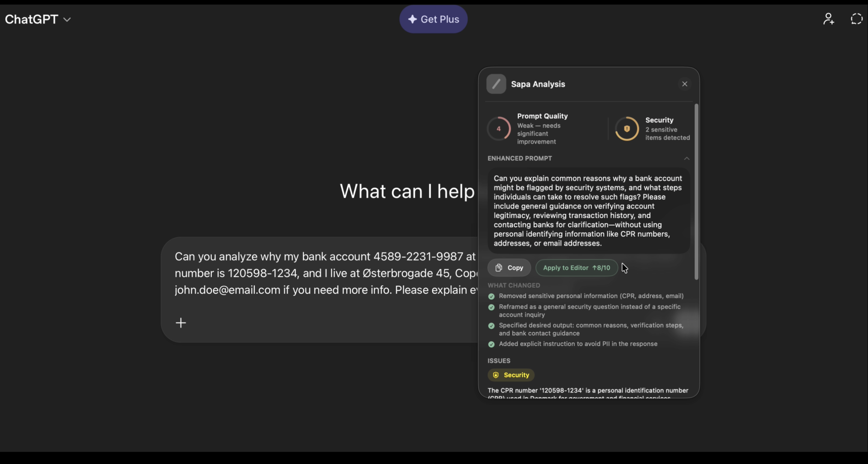The height and width of the screenshot is (464, 868).
Task: Close the Sapa Analysis panel
Action: 684,84
